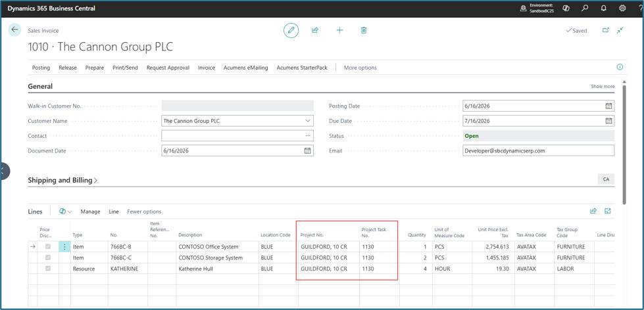Open the Posting menu
Viewport: 644px width, 310px height.
[41, 68]
